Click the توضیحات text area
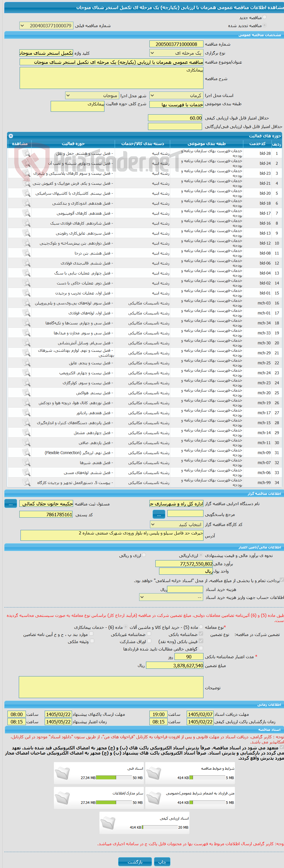This screenshot has height=868, width=284. tap(111, 687)
